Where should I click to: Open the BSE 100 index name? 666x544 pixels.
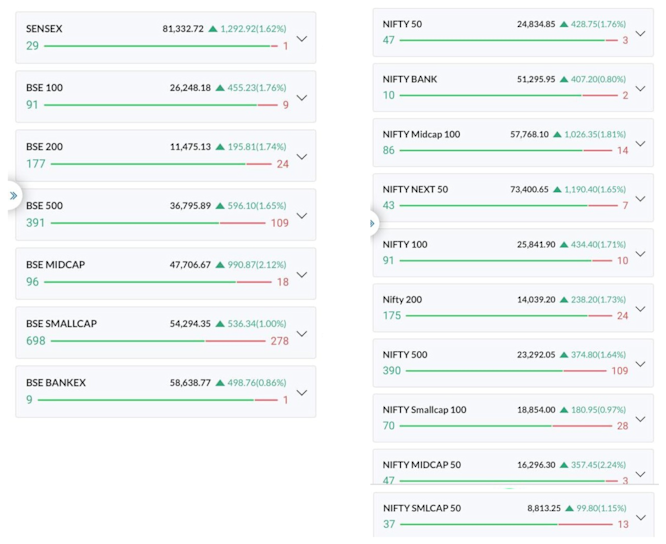(x=44, y=88)
